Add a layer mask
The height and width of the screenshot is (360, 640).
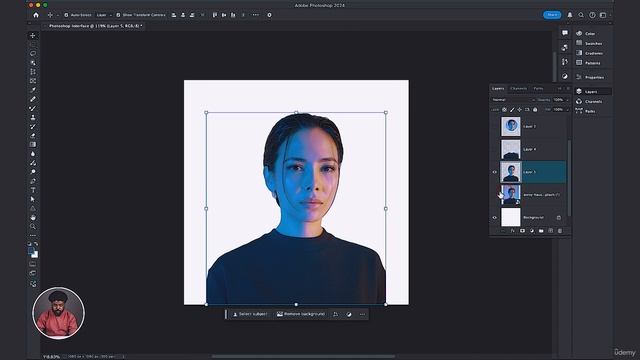click(x=522, y=231)
